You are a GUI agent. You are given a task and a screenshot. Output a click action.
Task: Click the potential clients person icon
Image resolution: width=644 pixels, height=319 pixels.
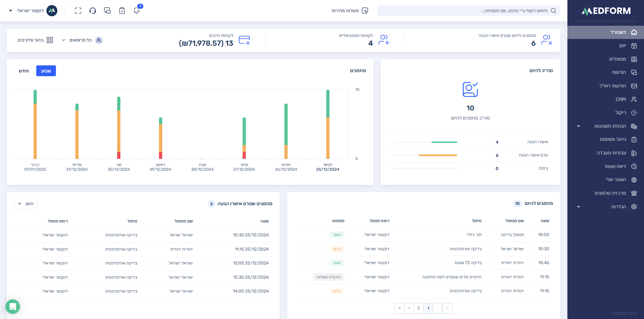tap(384, 40)
